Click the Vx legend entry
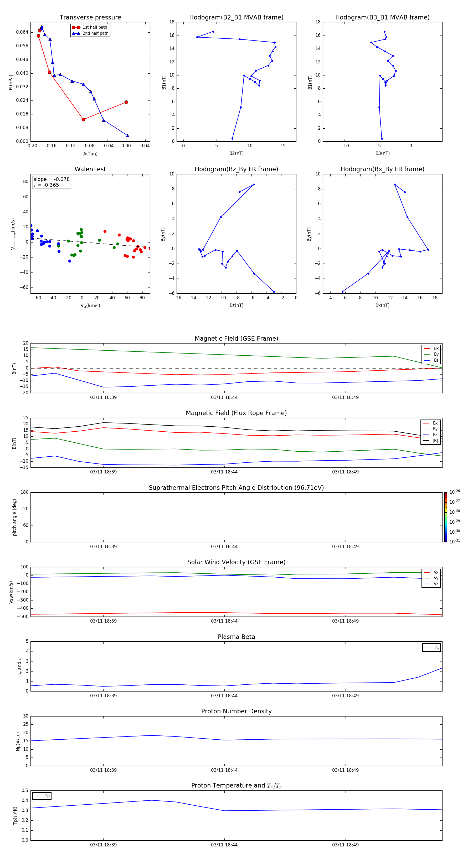This screenshot has height=868, width=473. point(431,572)
